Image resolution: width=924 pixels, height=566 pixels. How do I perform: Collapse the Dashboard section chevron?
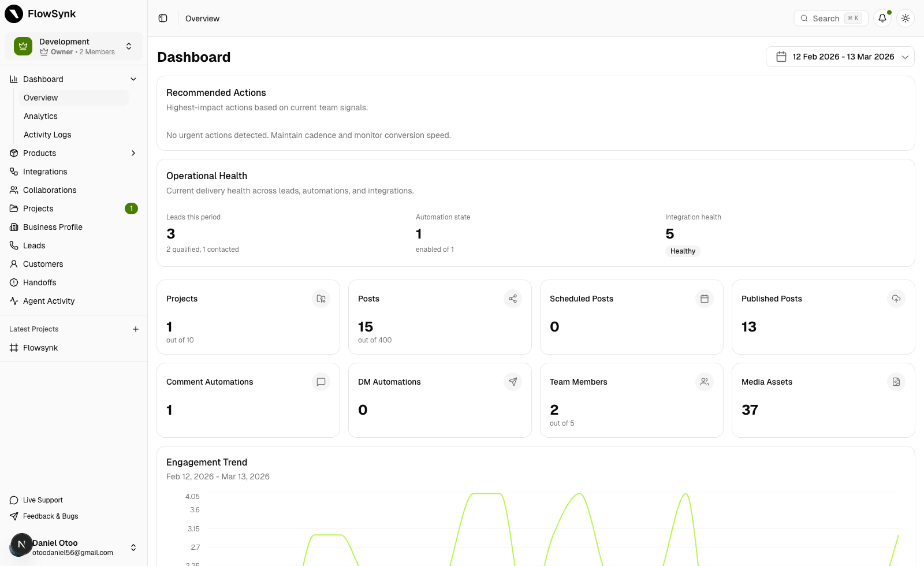[x=133, y=79]
